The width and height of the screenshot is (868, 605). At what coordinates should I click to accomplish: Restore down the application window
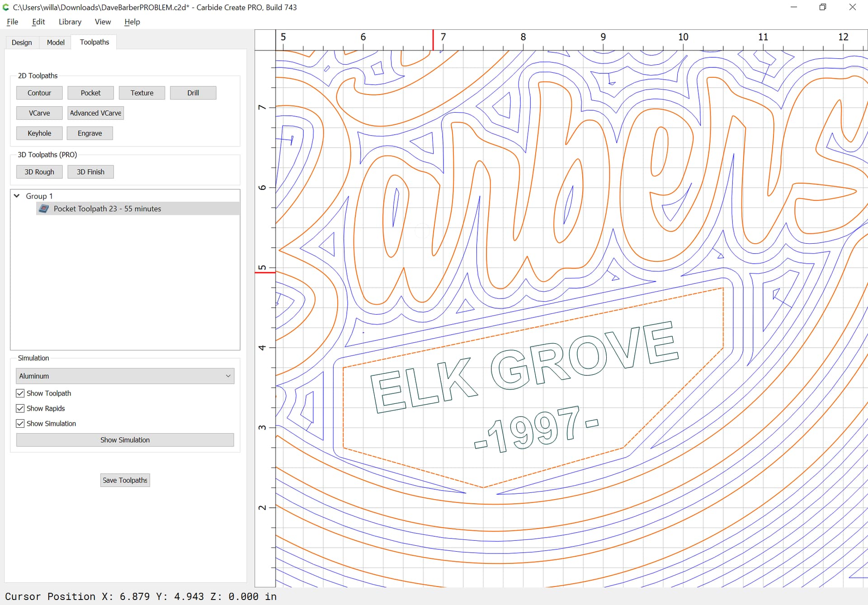[x=822, y=7]
